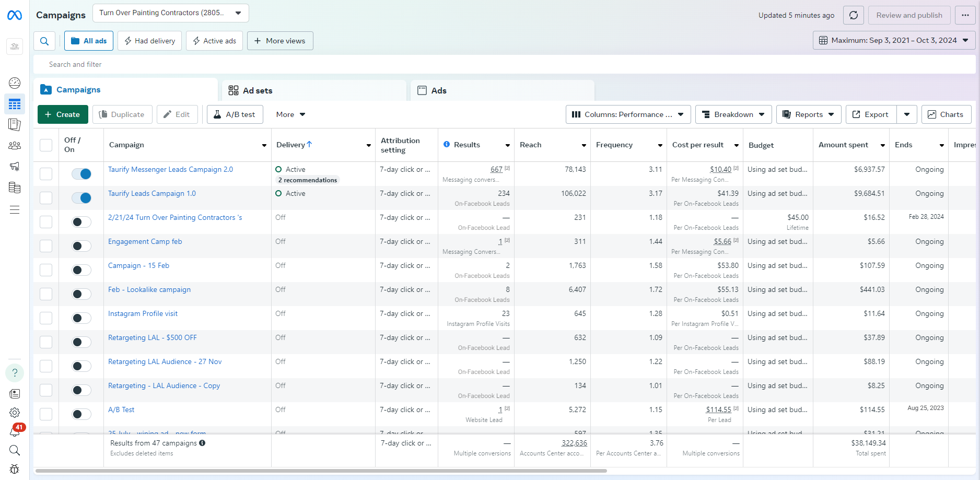Click the Review and publish button

click(x=909, y=15)
